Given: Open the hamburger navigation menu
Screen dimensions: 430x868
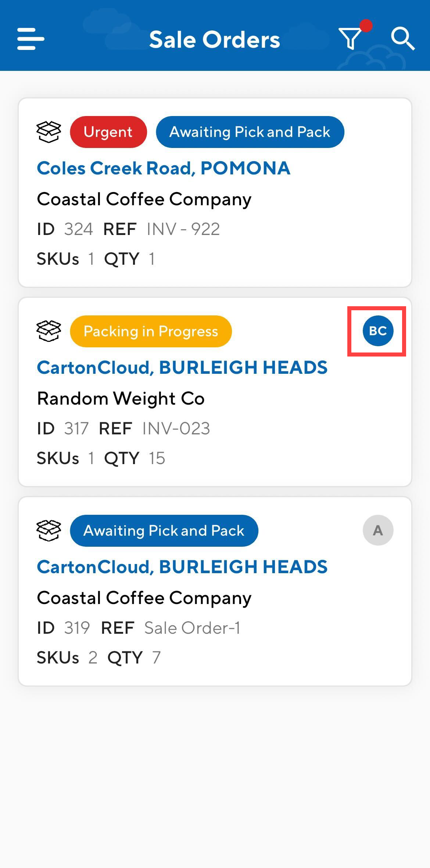Looking at the screenshot, I should point(31,39).
